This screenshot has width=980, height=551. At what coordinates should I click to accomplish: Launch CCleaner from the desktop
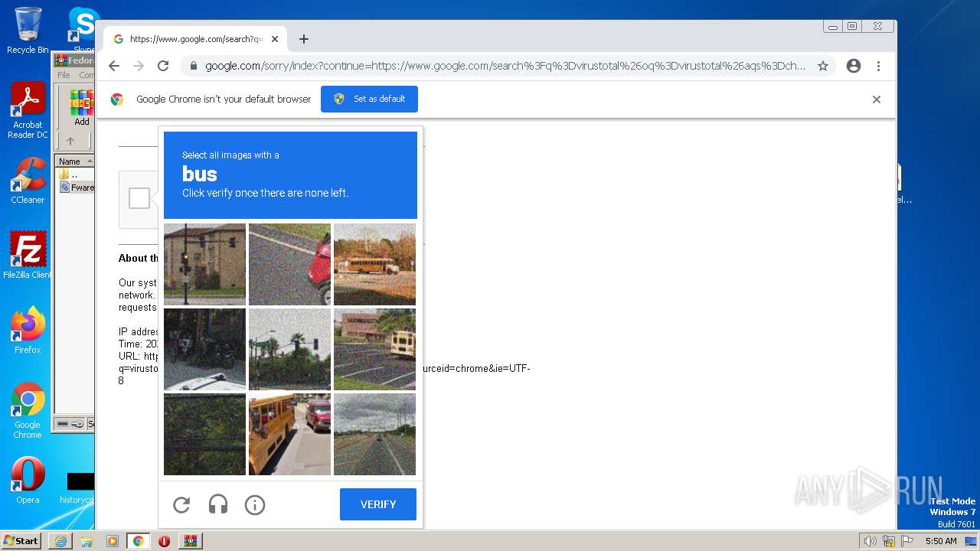coord(28,181)
